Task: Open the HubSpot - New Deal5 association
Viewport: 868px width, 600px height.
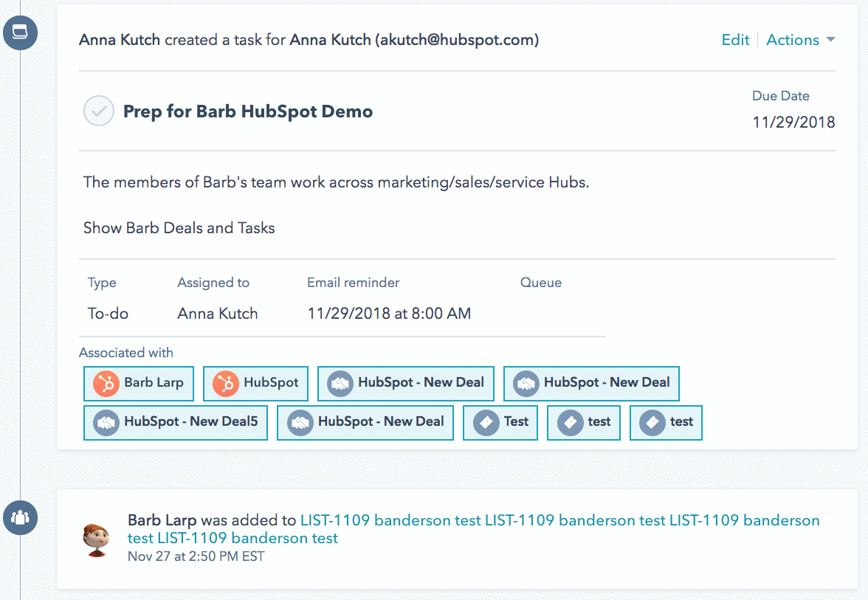Action: (x=176, y=422)
